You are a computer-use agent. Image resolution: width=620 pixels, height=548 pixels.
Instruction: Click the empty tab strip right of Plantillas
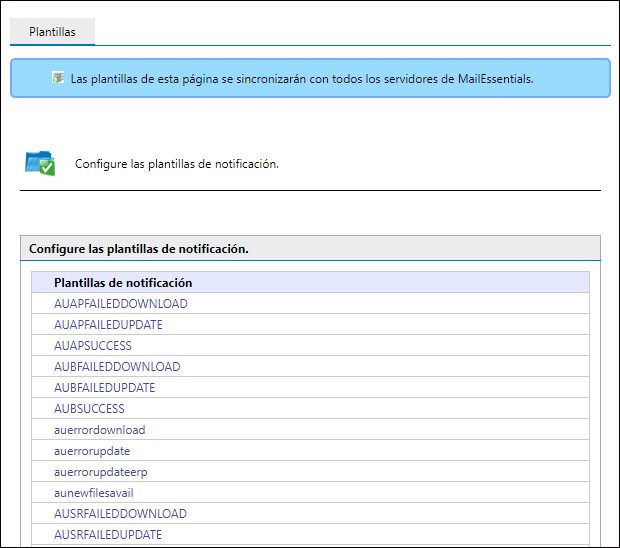pos(353,32)
